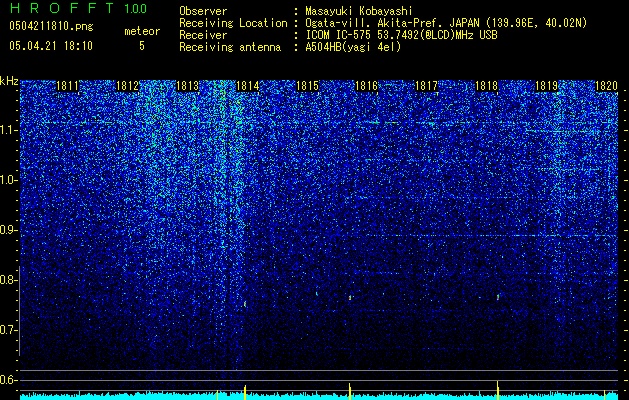
Task: Click the observer name Masayuki Kobayashi
Action: tap(359, 11)
